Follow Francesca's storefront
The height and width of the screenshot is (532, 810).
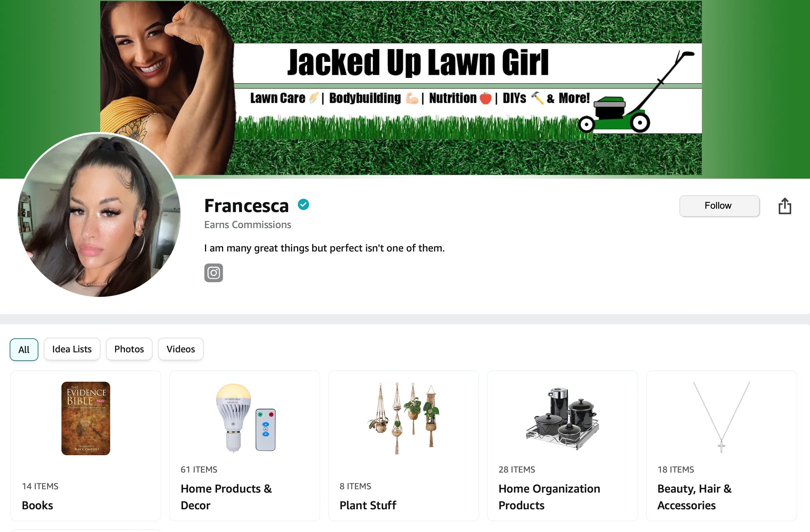720,206
